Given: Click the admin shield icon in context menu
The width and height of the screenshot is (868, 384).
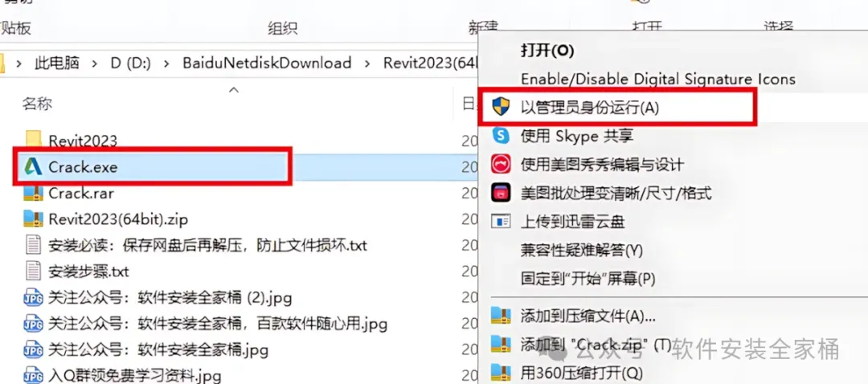Looking at the screenshot, I should pos(501,106).
